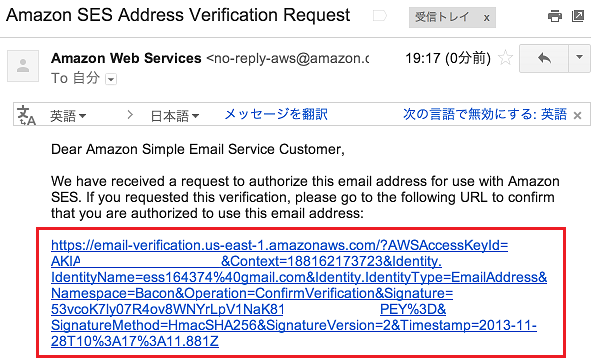This screenshot has height=361, width=598.
Task: Click the 19:17 message timestamp
Action: (x=448, y=58)
